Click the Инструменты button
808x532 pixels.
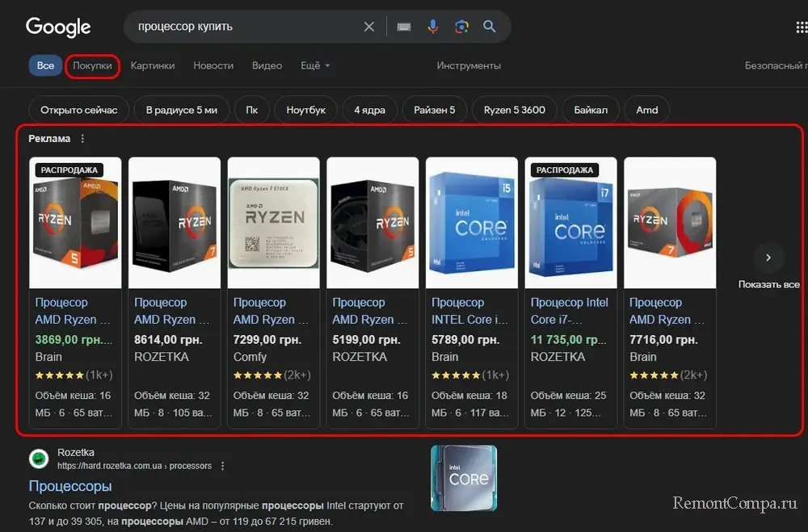[469, 65]
